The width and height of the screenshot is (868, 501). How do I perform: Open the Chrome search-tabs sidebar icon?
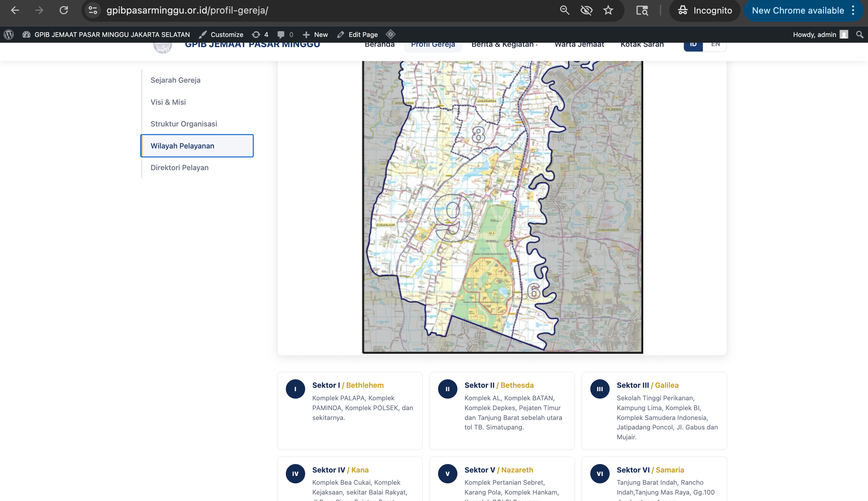(642, 10)
